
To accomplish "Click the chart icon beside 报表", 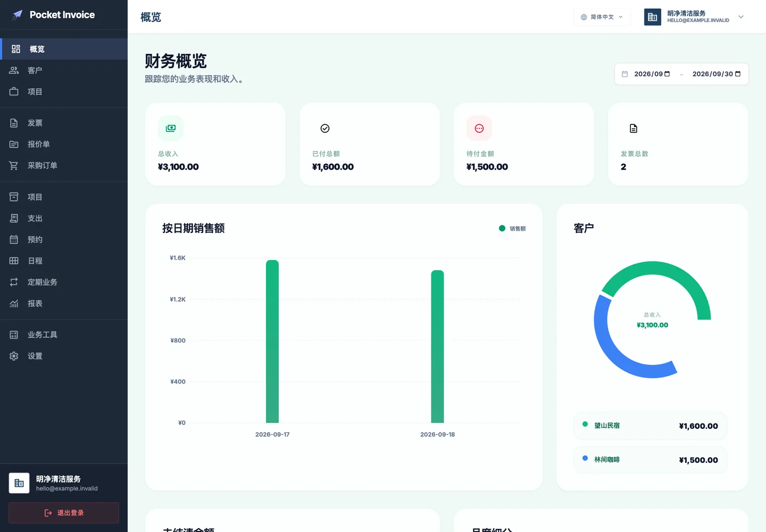I will [14, 303].
